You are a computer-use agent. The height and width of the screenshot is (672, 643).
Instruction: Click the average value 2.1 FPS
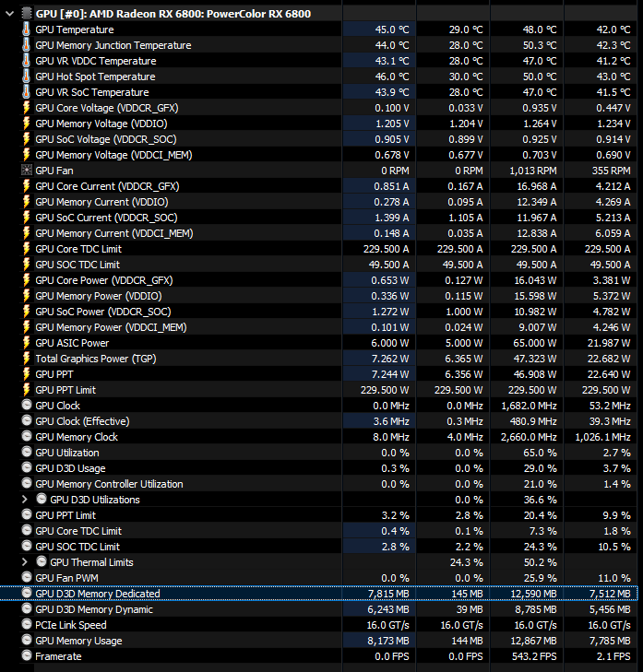[x=613, y=656]
